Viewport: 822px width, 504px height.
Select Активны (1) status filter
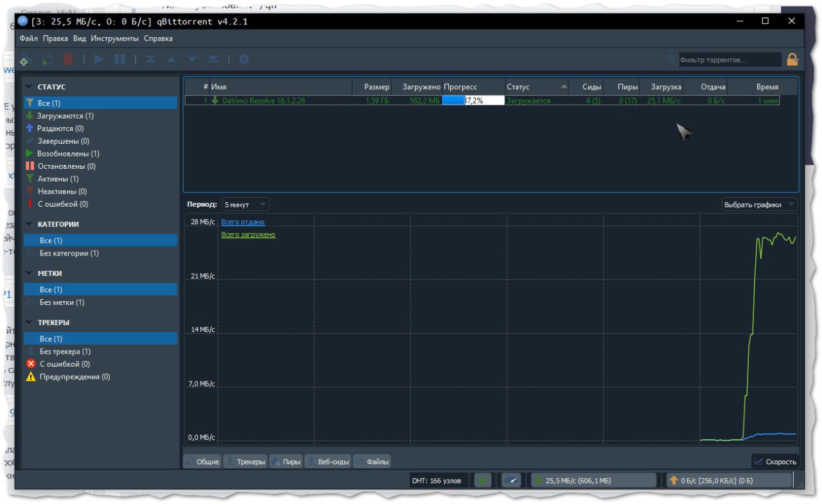(100, 178)
